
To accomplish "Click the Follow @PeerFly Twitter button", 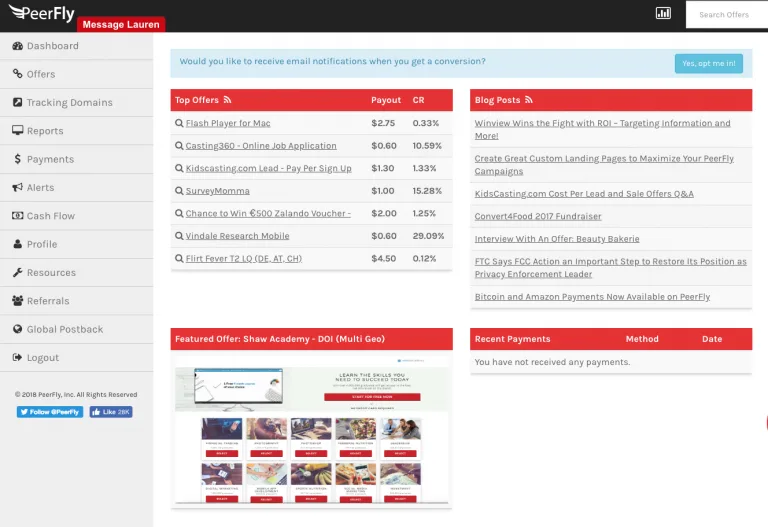I will pyautogui.click(x=50, y=412).
